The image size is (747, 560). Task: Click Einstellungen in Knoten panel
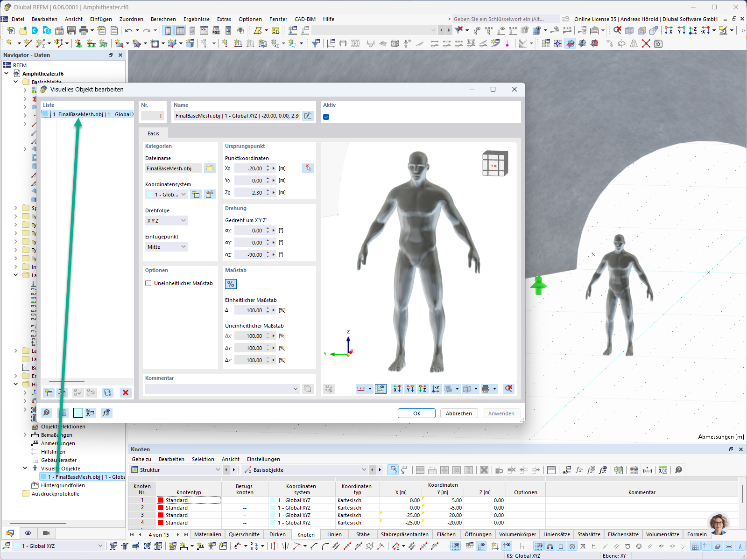tap(263, 459)
